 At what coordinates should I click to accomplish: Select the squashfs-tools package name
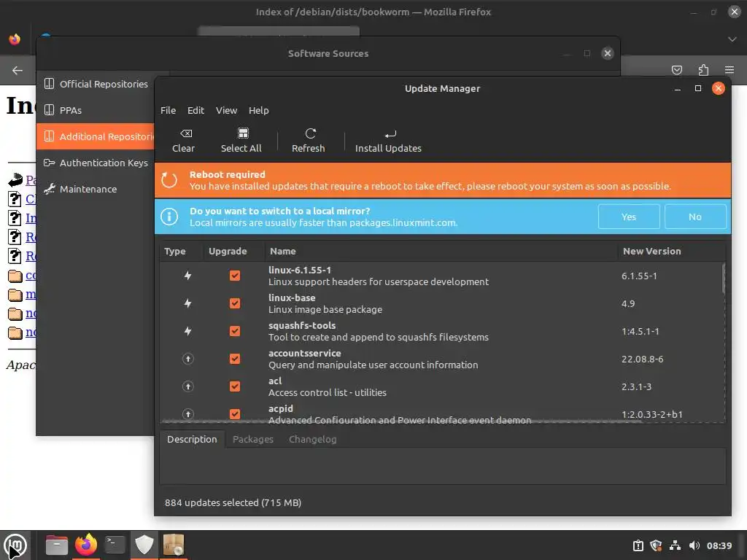click(302, 325)
